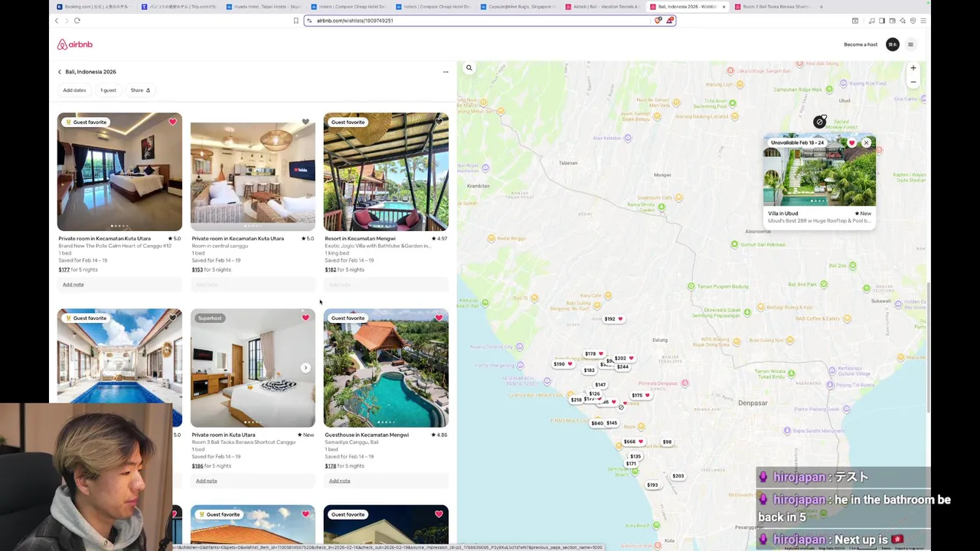The image size is (980, 551).
Task: Select the $98 map price marker
Action: pyautogui.click(x=667, y=442)
